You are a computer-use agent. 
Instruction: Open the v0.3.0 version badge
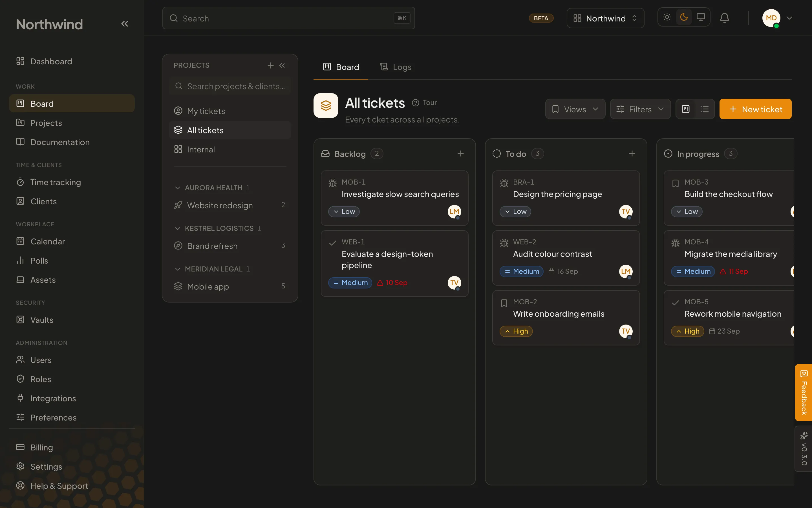click(x=804, y=449)
